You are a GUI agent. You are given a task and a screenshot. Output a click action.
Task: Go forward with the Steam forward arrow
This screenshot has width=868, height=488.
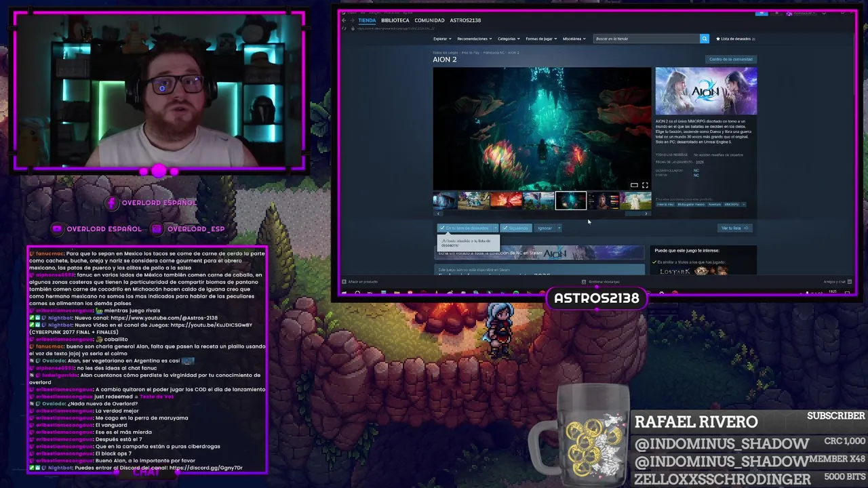coord(351,20)
